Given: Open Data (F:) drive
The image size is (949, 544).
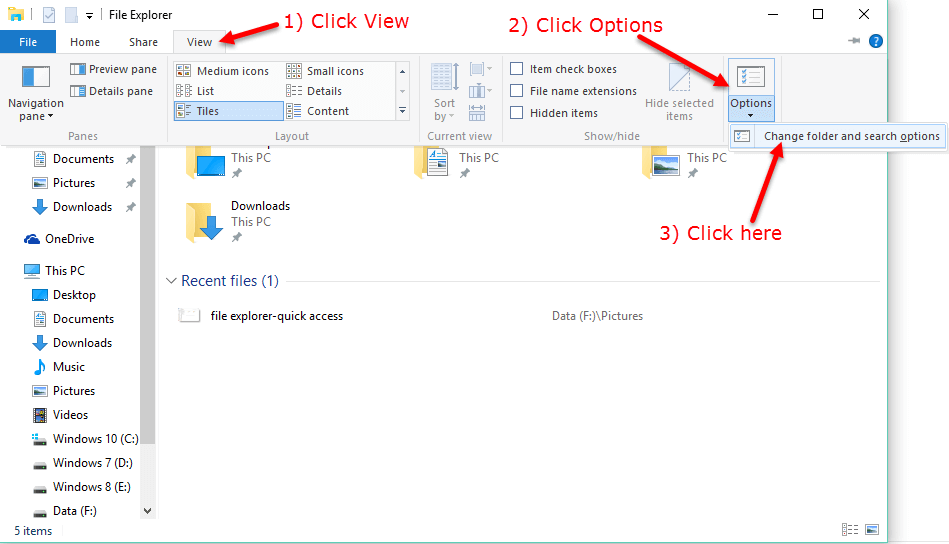Looking at the screenshot, I should tap(64, 511).
